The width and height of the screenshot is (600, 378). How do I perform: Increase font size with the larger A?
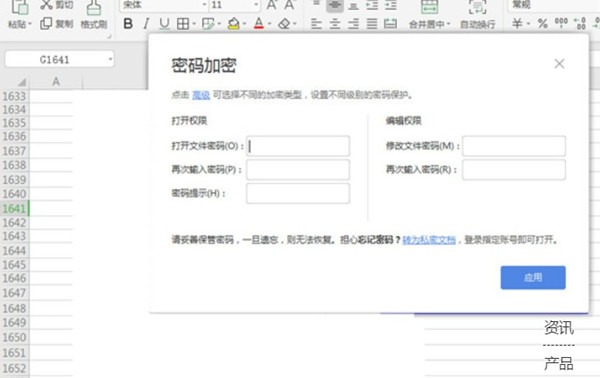tap(272, 5)
